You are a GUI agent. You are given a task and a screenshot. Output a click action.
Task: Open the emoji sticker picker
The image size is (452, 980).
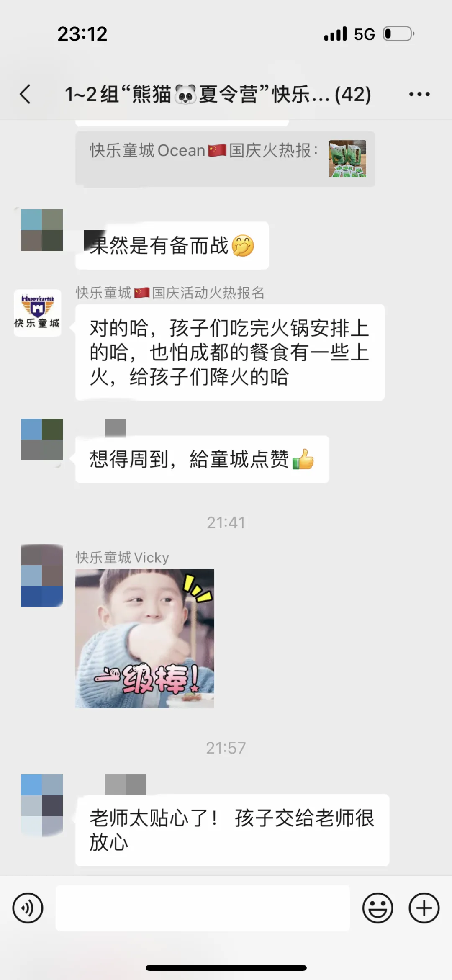(378, 908)
